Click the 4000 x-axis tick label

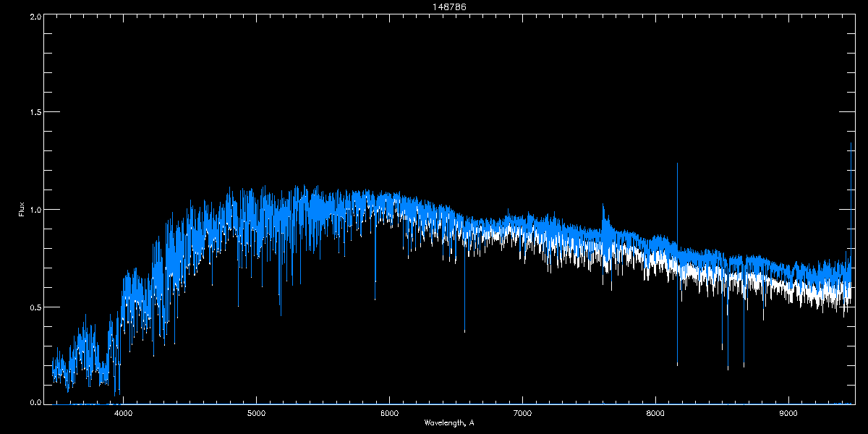pyautogui.click(x=124, y=414)
